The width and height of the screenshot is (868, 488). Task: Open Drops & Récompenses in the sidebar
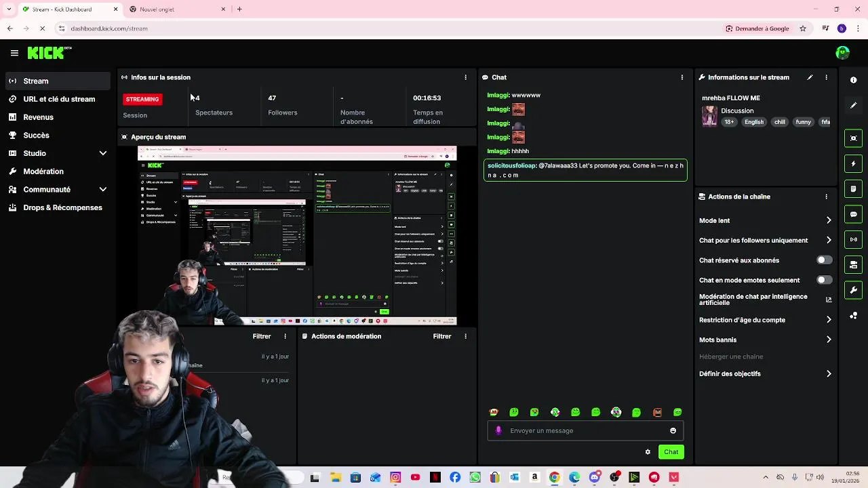tap(58, 207)
